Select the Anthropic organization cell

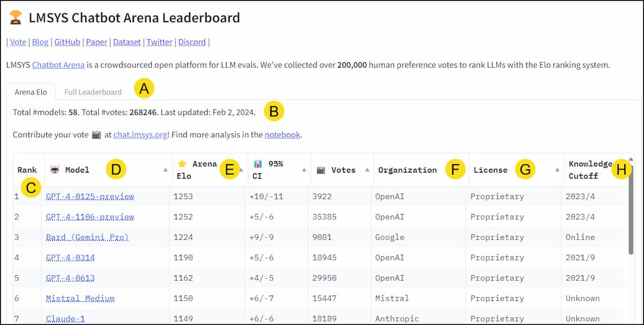pos(397,319)
